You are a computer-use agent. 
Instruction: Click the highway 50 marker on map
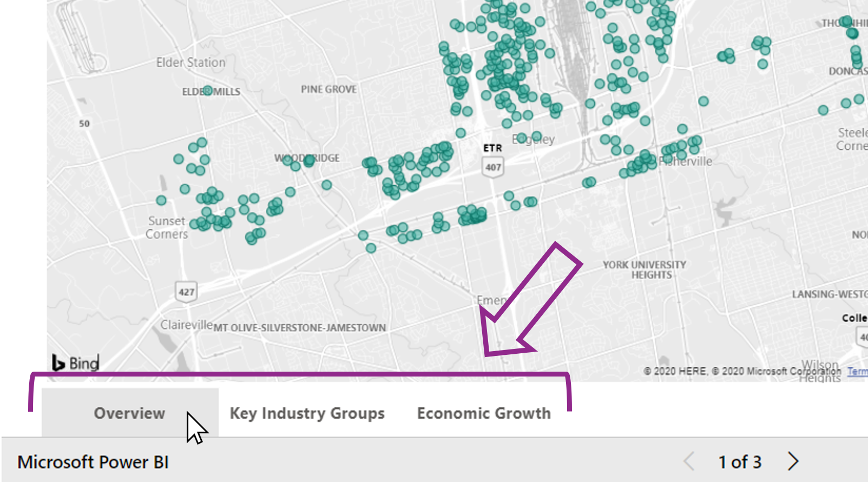click(x=84, y=123)
